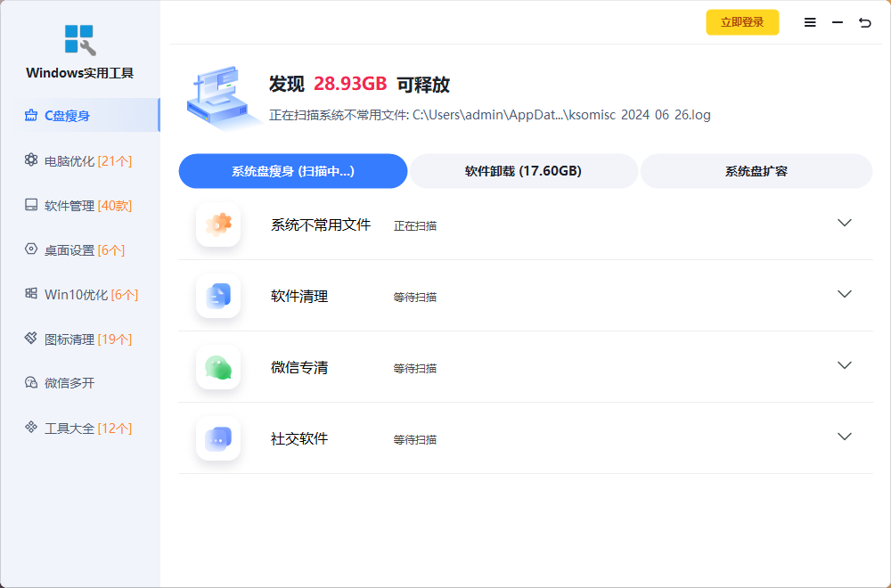The width and height of the screenshot is (891, 588).
Task: Click the 系统不常用文件 label
Action: pyautogui.click(x=321, y=225)
